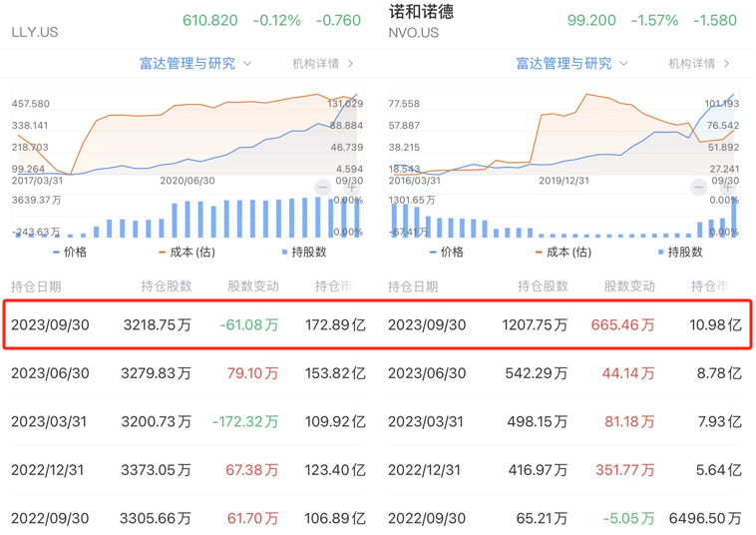The height and width of the screenshot is (535, 756).
Task: Hide 成本(估) line in NVO chart legend
Action: [564, 253]
